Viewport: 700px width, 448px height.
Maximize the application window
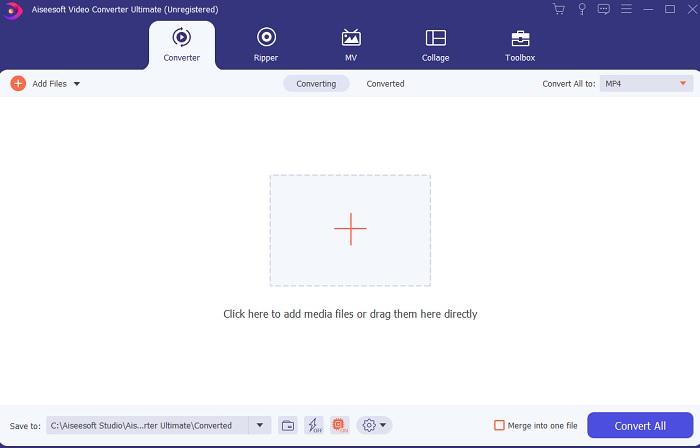[x=670, y=9]
